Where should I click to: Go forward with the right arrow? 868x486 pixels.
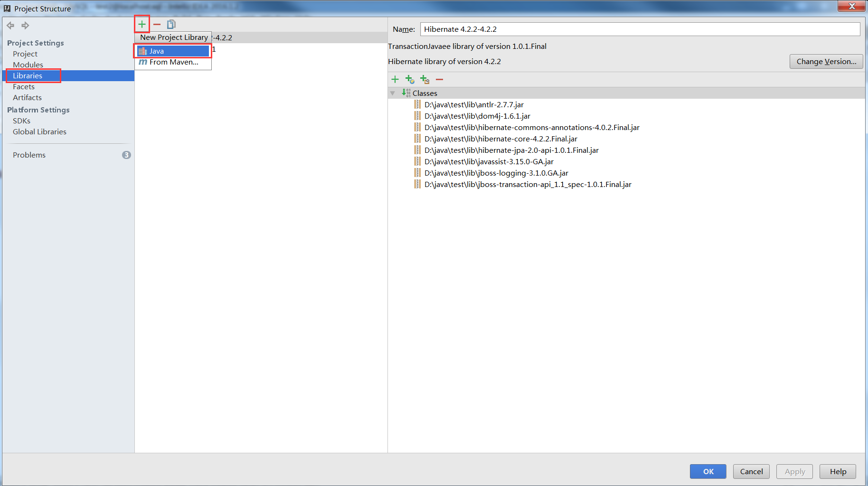(x=25, y=26)
